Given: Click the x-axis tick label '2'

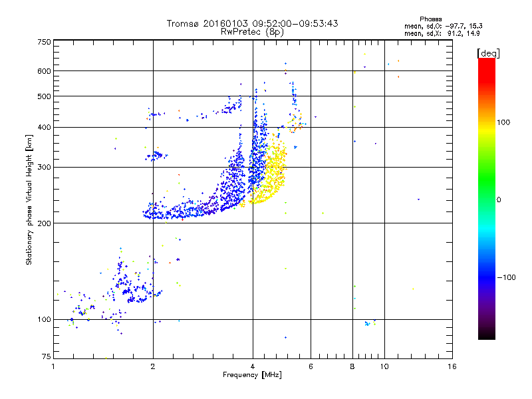Looking at the screenshot, I should (x=153, y=366).
